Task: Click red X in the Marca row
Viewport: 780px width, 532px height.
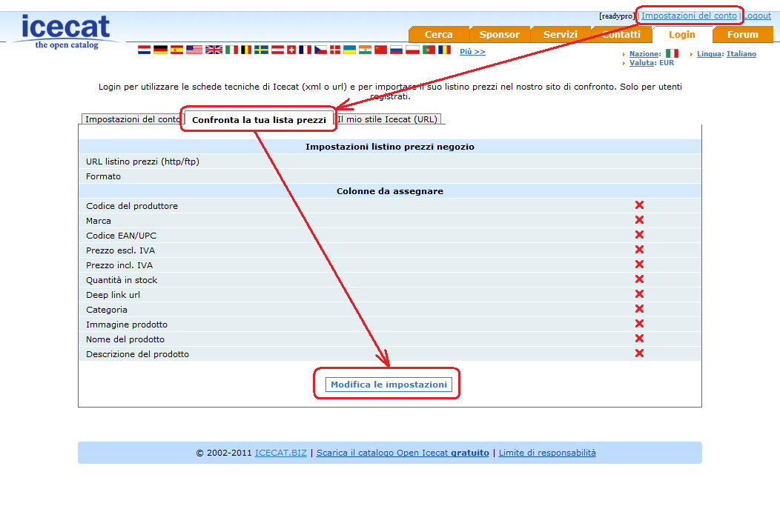Action: click(639, 220)
